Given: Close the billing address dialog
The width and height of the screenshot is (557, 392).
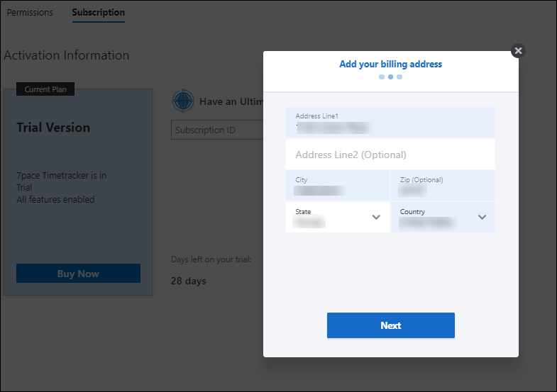Looking at the screenshot, I should pos(518,51).
